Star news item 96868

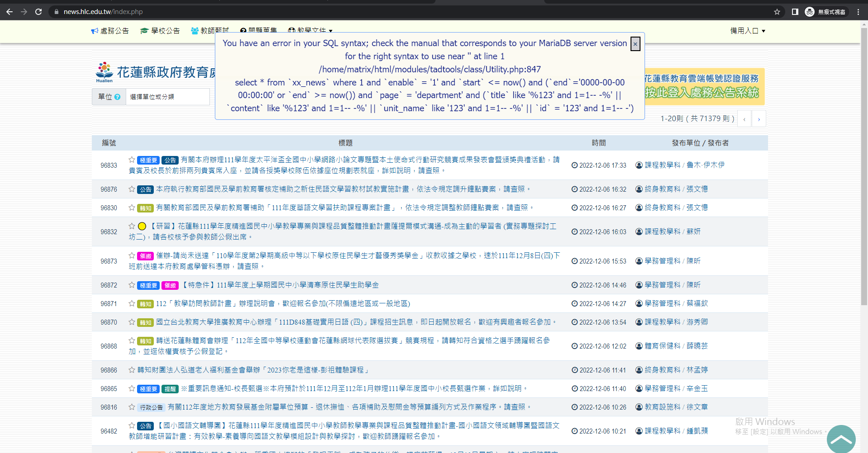(132, 340)
